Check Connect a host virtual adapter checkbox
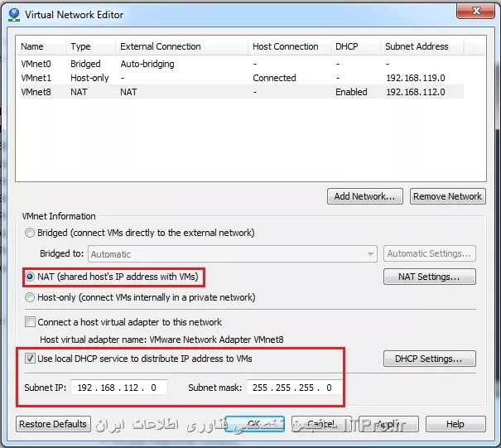This screenshot has height=448, width=501. pos(30,322)
